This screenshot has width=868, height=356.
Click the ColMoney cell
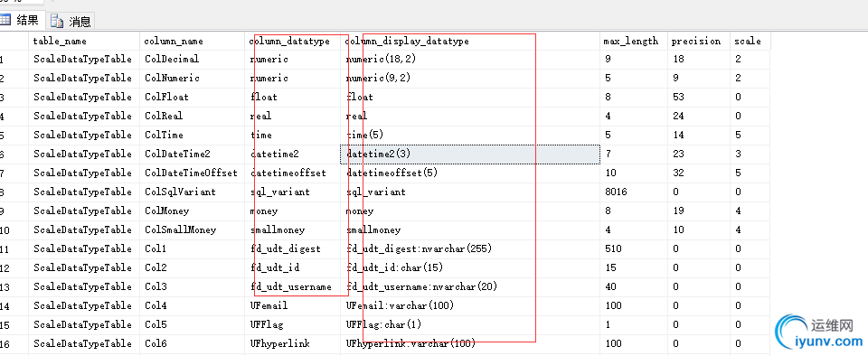click(x=192, y=211)
